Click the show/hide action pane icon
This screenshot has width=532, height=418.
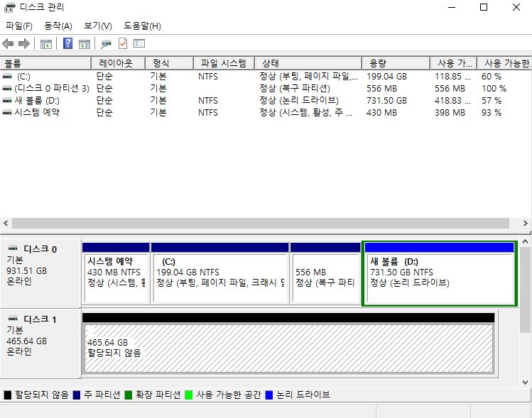tap(85, 44)
